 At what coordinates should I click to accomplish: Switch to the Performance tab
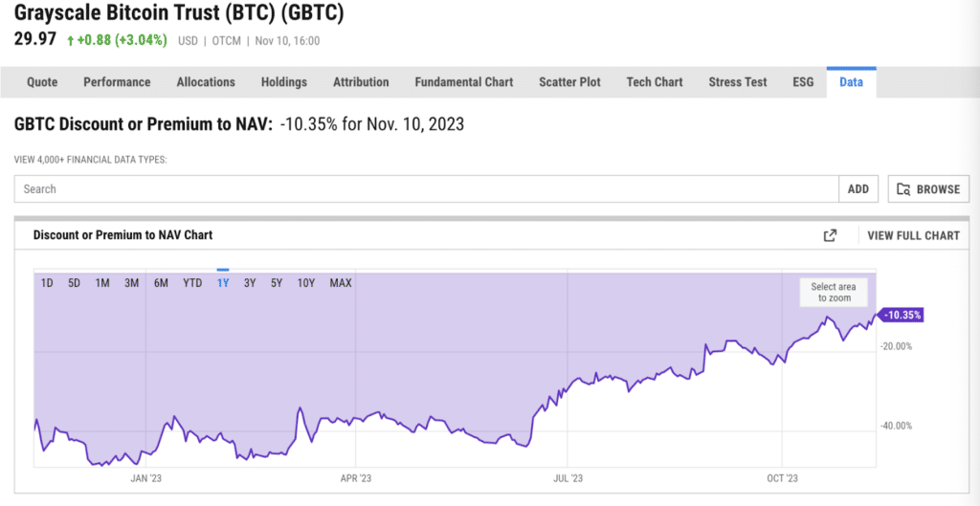(x=117, y=82)
